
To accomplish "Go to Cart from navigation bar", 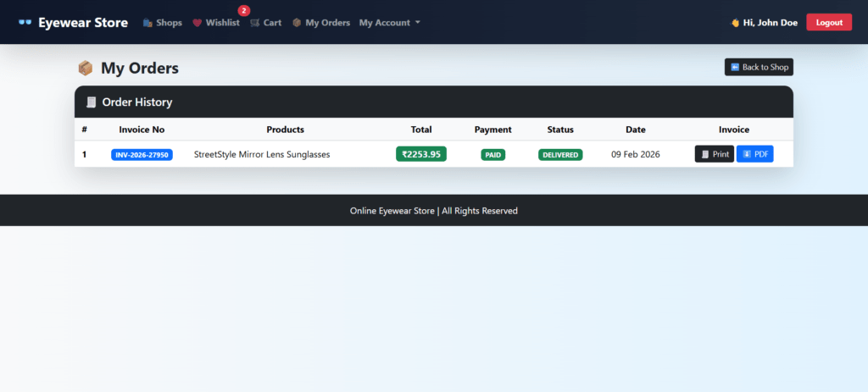I will [272, 23].
